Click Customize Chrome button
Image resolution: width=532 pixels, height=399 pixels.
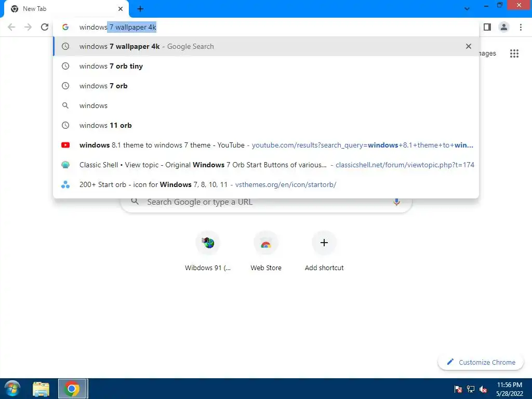(x=481, y=362)
